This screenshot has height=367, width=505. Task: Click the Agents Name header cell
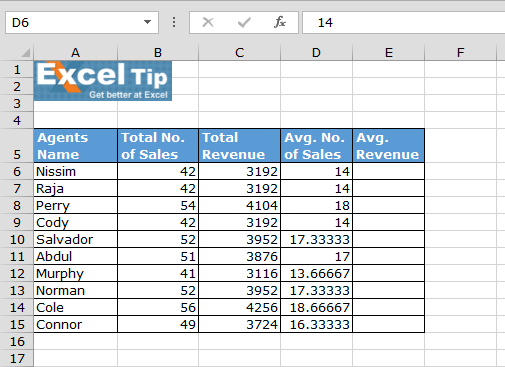[x=76, y=146]
